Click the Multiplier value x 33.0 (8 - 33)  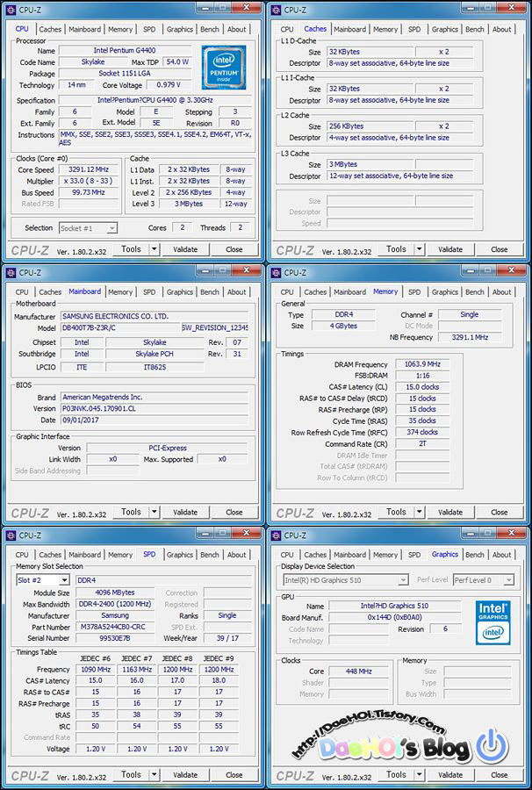pyautogui.click(x=89, y=181)
